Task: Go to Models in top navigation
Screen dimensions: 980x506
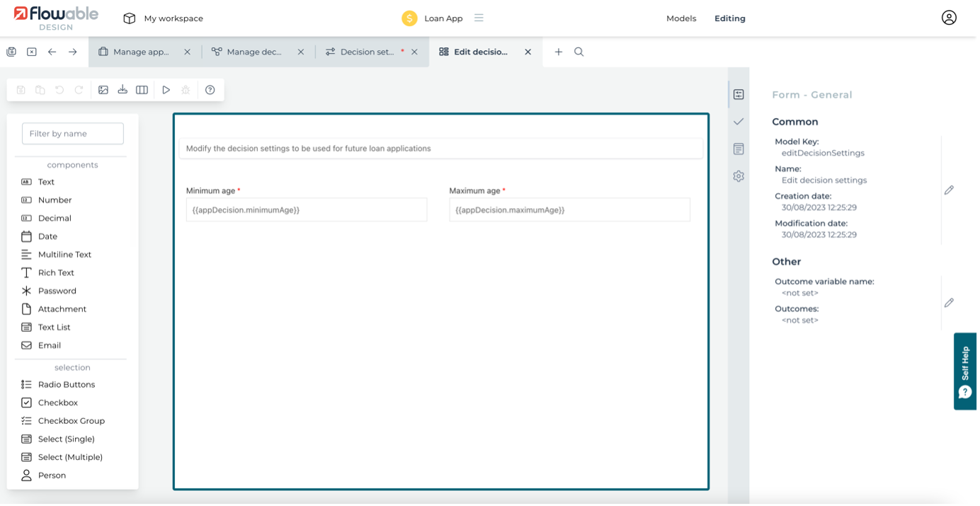Action: [x=681, y=18]
